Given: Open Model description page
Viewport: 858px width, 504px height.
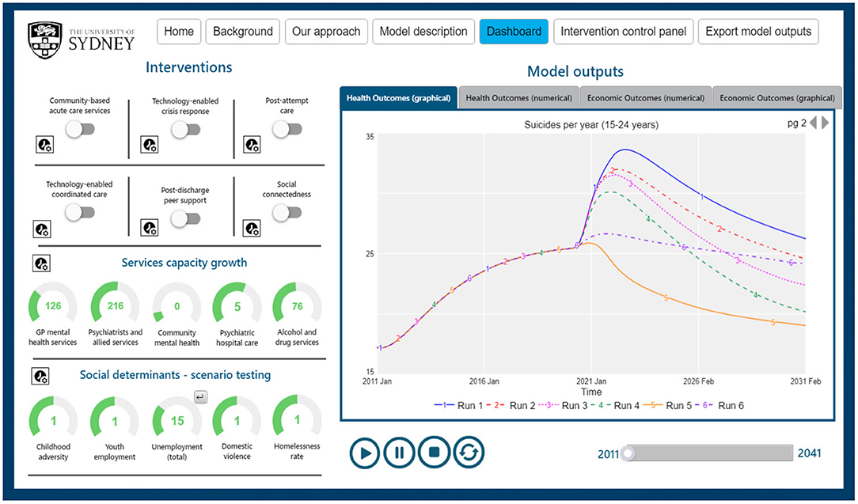Looking at the screenshot, I should tap(423, 32).
